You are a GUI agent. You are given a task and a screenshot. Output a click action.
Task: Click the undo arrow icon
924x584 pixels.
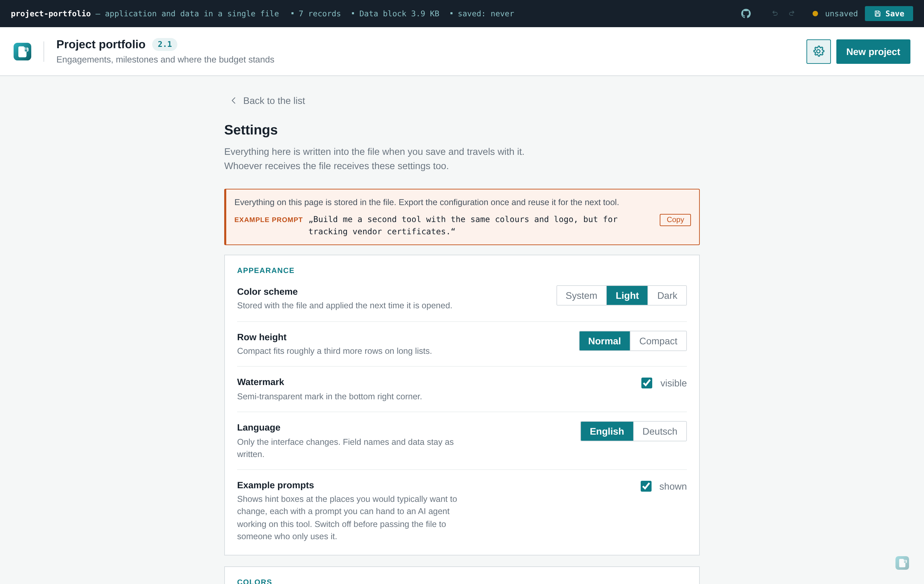point(775,14)
